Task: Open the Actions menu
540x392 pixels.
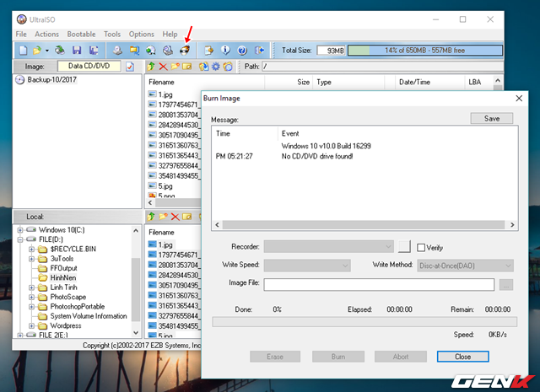Action: tap(47, 34)
